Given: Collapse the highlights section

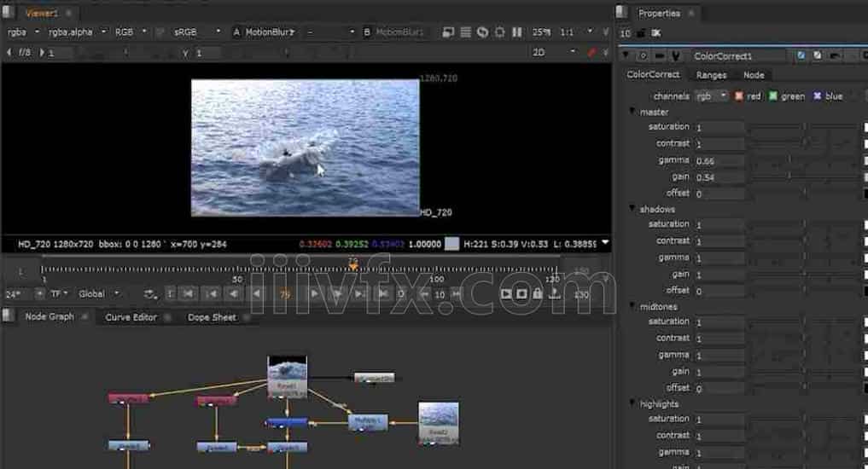Looking at the screenshot, I should coord(632,403).
